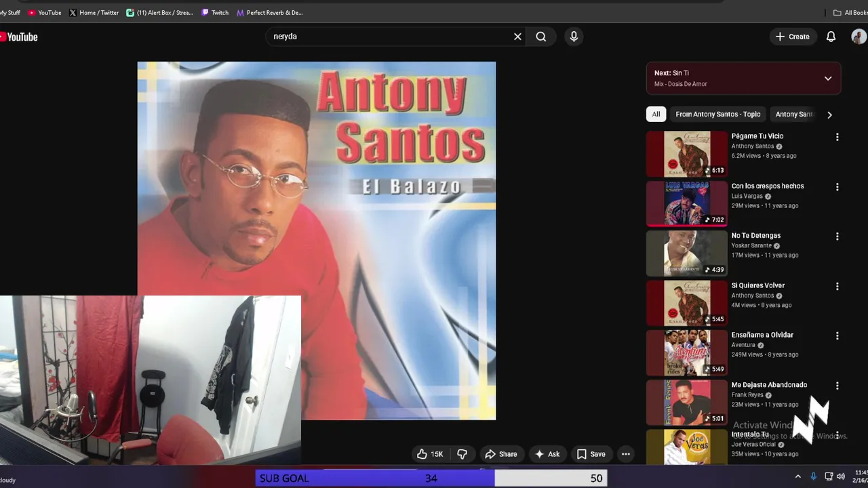This screenshot has height=488, width=868.
Task: Open options for No Te Detengas
Action: tap(837, 237)
